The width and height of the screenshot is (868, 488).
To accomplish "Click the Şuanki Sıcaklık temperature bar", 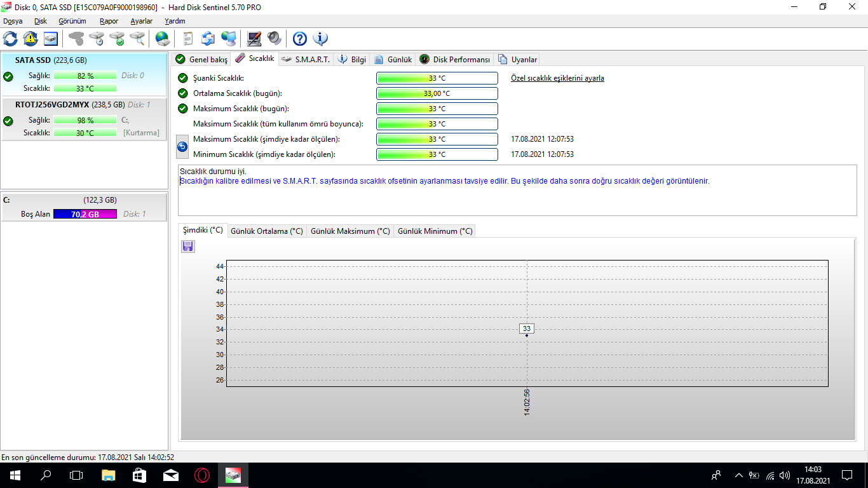I will [x=437, y=78].
